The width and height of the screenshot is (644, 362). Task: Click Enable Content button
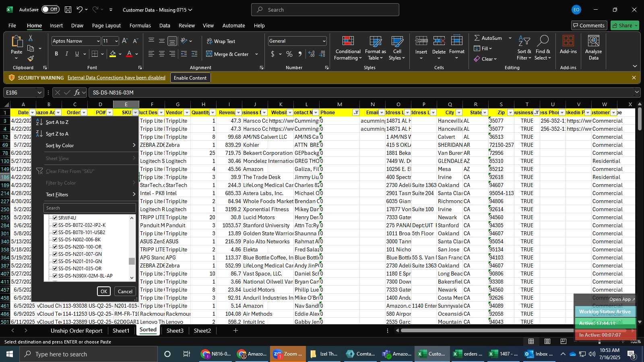click(x=190, y=78)
